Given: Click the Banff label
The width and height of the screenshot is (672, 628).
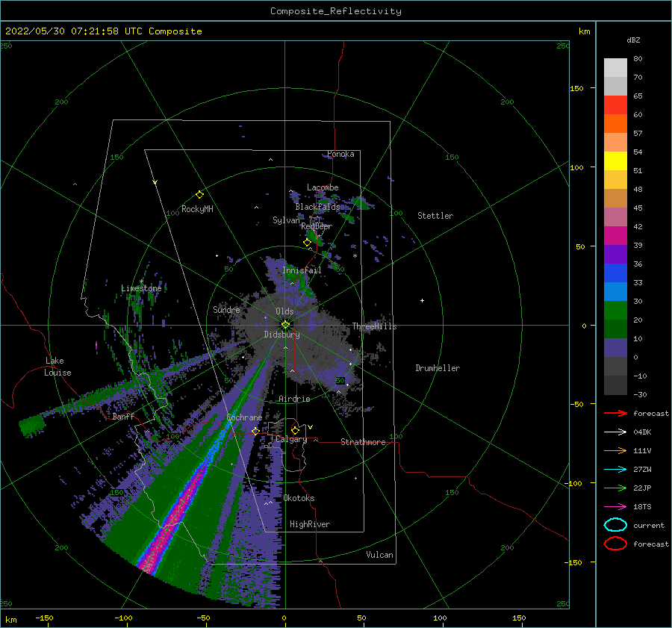Looking at the screenshot, I should tap(123, 417).
